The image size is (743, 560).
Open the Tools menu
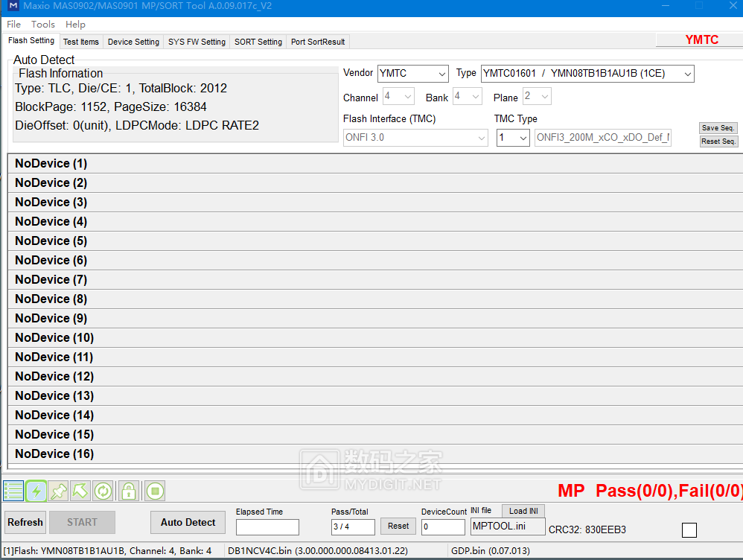[x=42, y=24]
